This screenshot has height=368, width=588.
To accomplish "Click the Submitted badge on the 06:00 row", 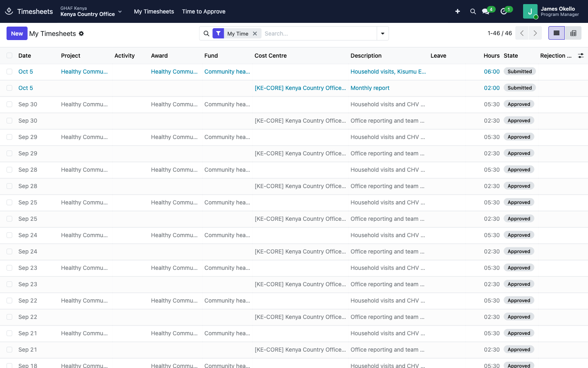I will (520, 72).
